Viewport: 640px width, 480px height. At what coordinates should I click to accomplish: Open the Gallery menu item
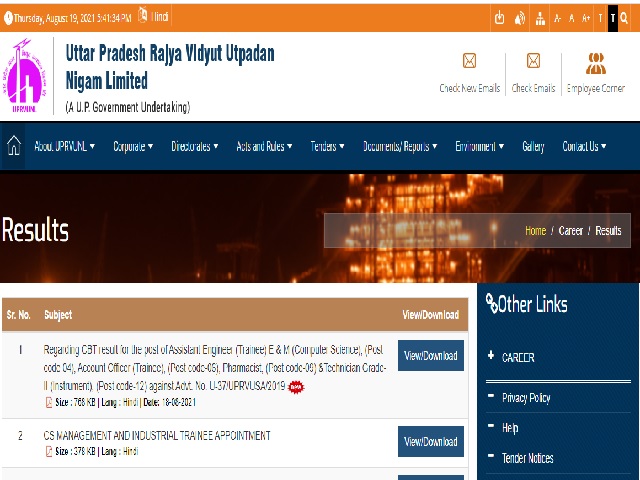tap(533, 146)
